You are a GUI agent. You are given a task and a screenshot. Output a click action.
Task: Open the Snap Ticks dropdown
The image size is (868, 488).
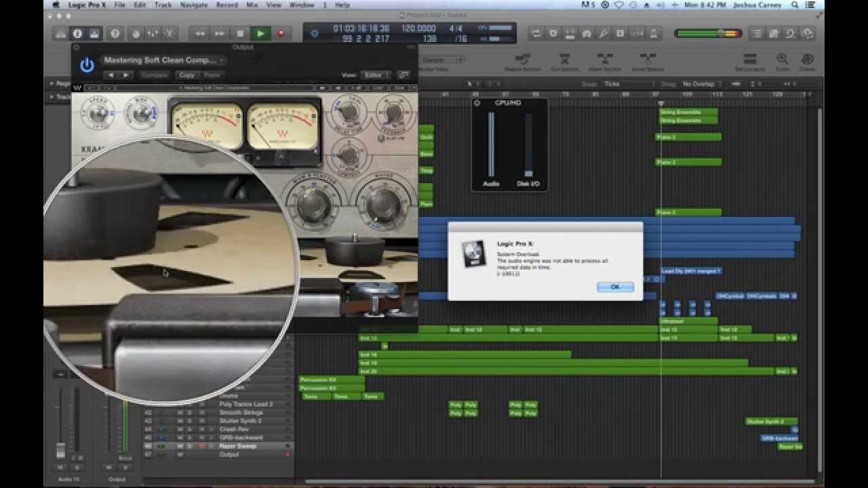point(628,84)
